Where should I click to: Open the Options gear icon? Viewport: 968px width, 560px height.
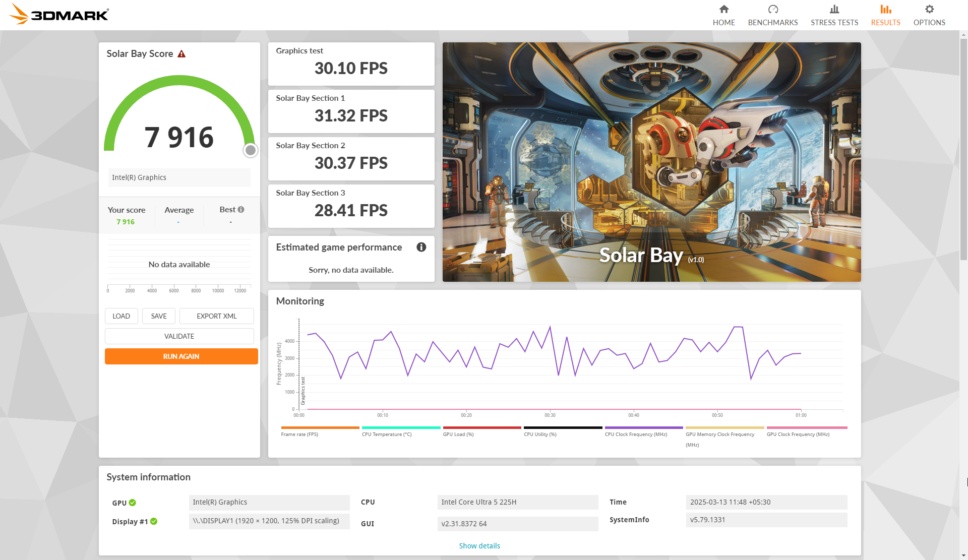[929, 9]
